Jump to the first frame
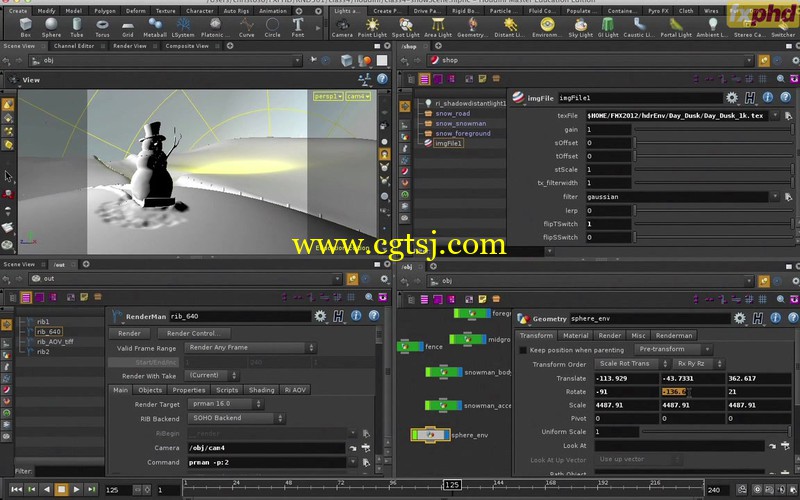Screen dimensions: 800x500 coord(16,489)
